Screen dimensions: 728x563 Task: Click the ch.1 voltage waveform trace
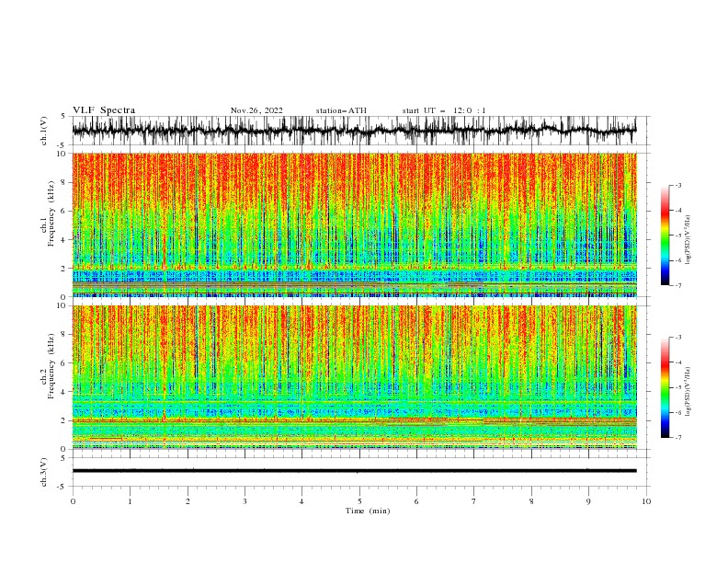354,131
